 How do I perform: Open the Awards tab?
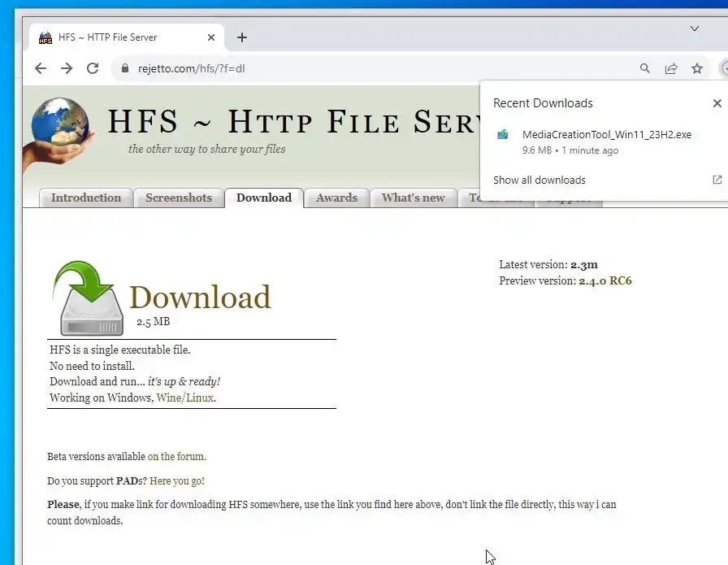[336, 198]
